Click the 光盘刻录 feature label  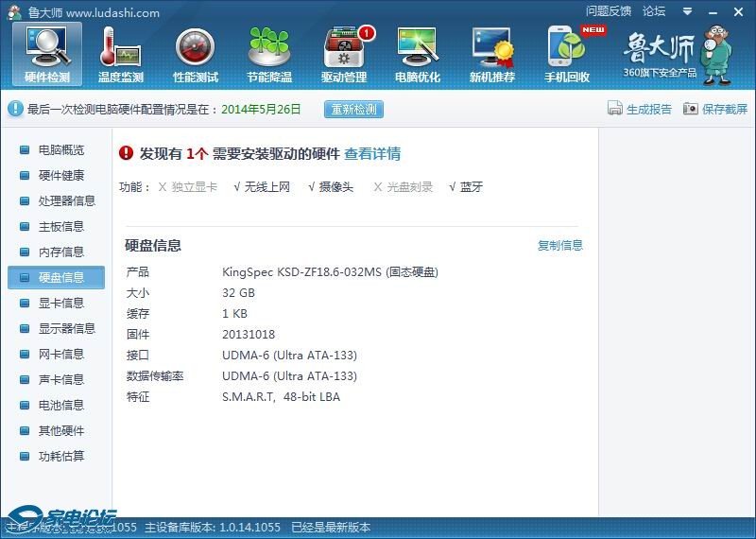point(410,186)
